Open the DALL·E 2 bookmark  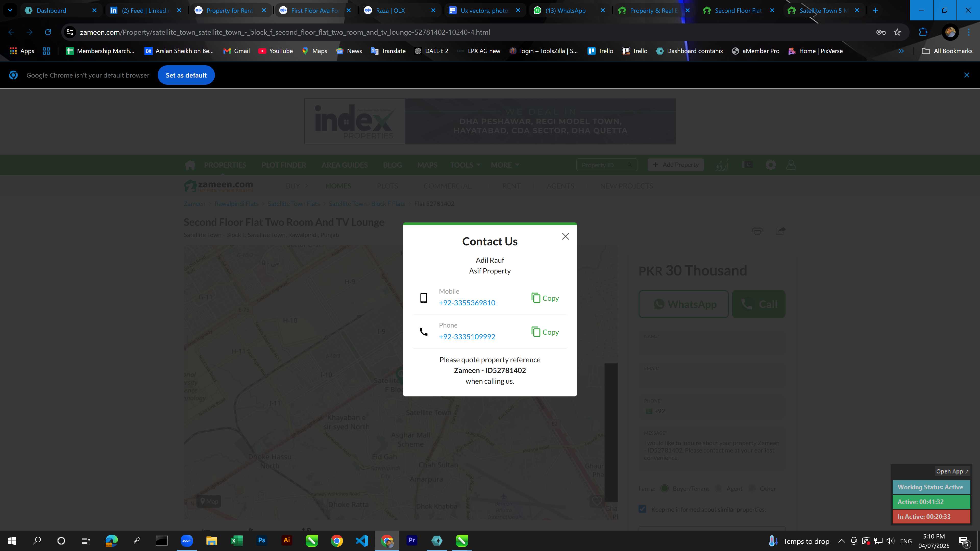click(x=431, y=51)
